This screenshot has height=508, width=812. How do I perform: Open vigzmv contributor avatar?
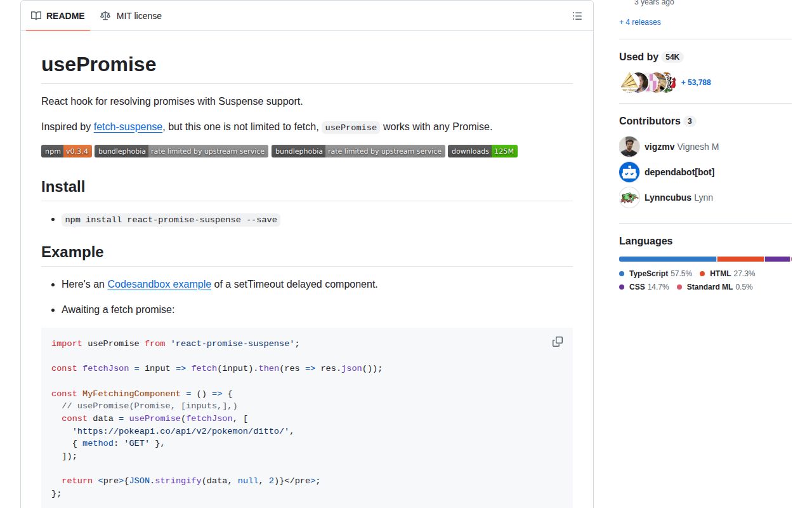[x=629, y=147]
